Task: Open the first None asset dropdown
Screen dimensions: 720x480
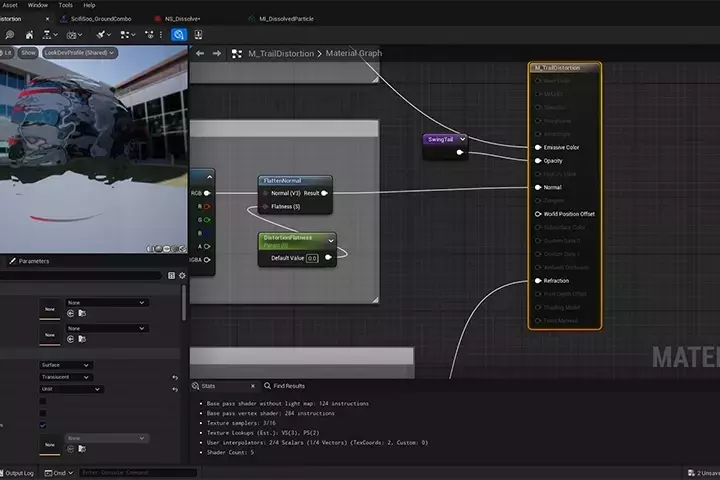Action: pyautogui.click(x=107, y=303)
